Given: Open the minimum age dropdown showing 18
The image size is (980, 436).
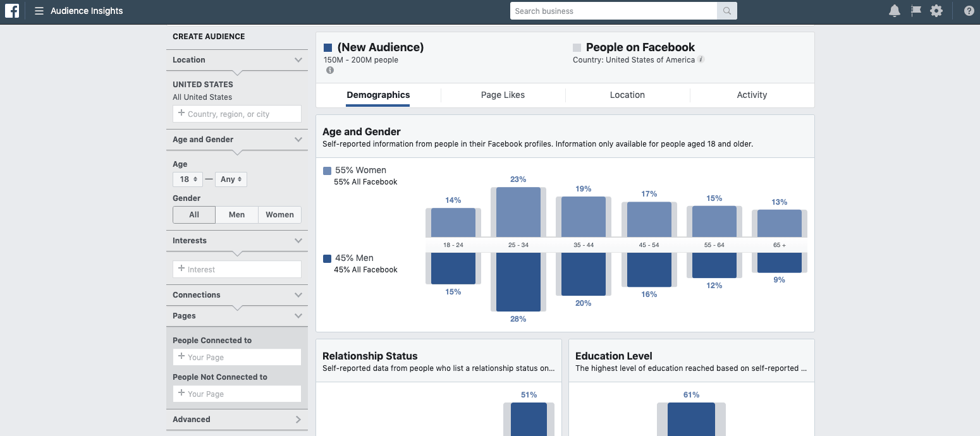Looking at the screenshot, I should (187, 179).
